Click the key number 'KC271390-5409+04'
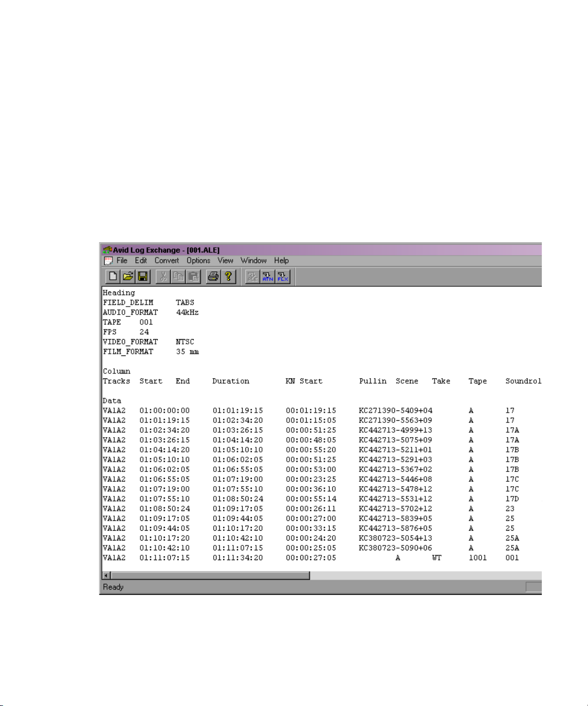 tap(395, 410)
